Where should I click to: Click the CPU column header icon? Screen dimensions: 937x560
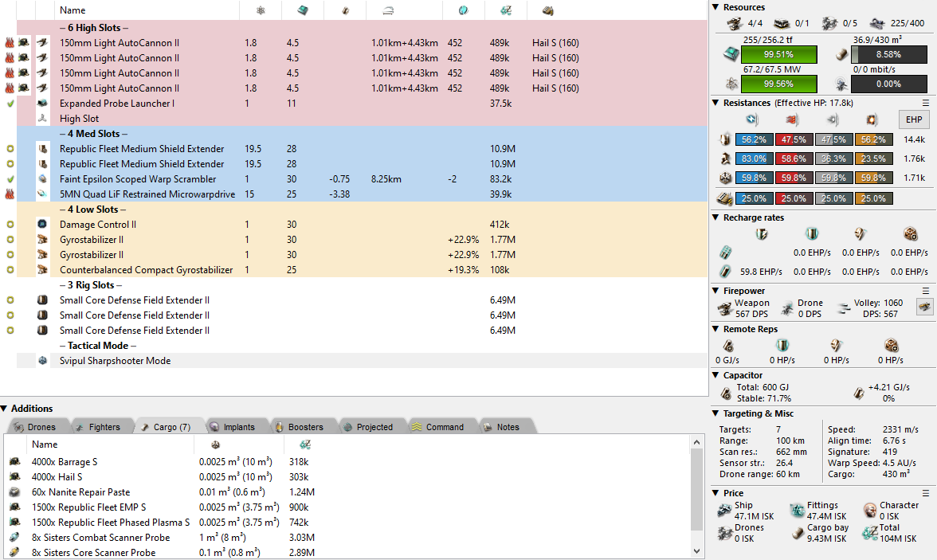coord(303,10)
